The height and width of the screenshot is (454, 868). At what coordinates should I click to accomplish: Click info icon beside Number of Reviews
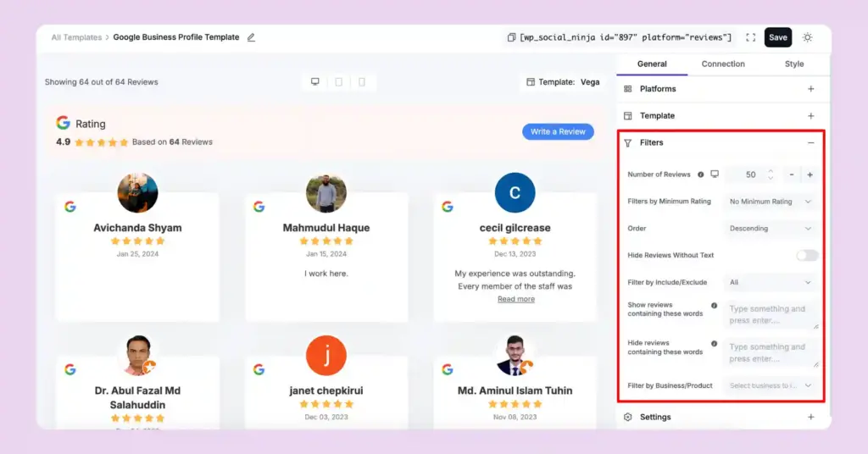point(700,174)
